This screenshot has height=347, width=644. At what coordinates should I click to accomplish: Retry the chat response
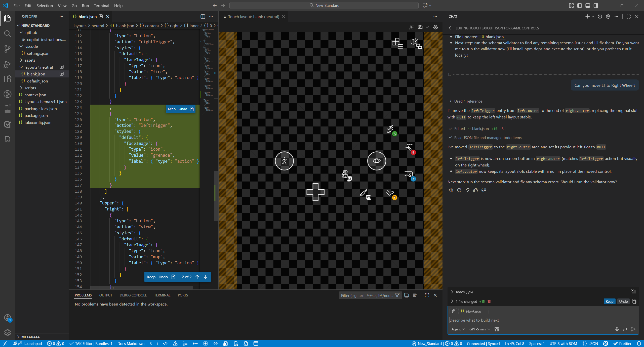[459, 190]
